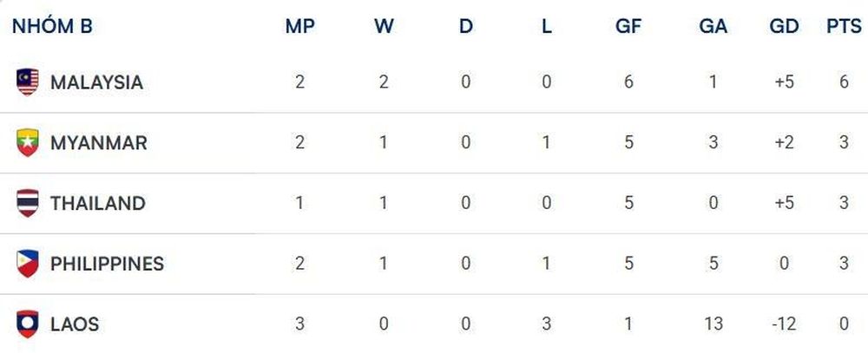Open the MALAYSIA team link

97,82
